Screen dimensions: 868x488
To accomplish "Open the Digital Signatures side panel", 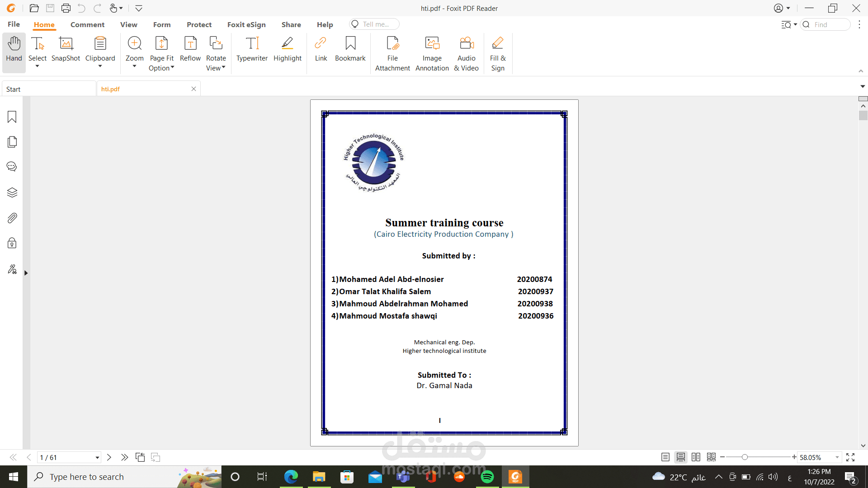I will coord(12,269).
